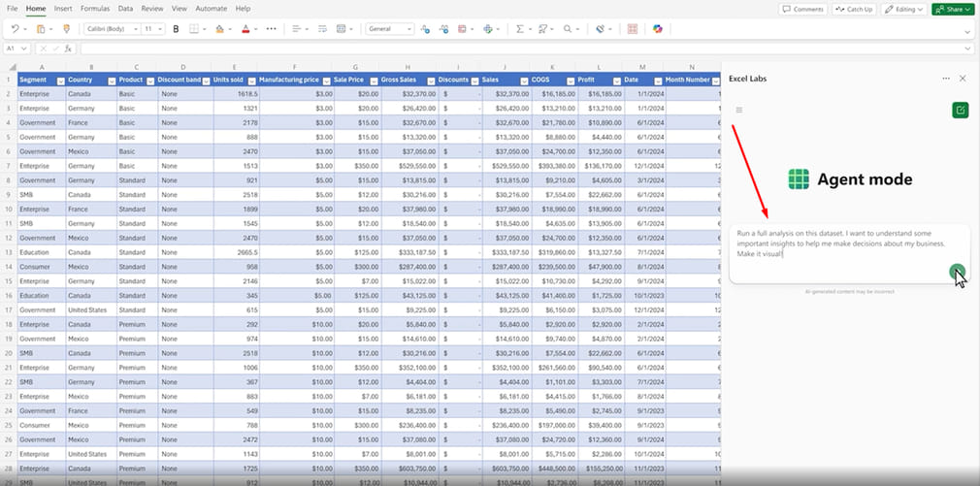Toggle bold formatting
980x486 pixels.
(x=176, y=29)
